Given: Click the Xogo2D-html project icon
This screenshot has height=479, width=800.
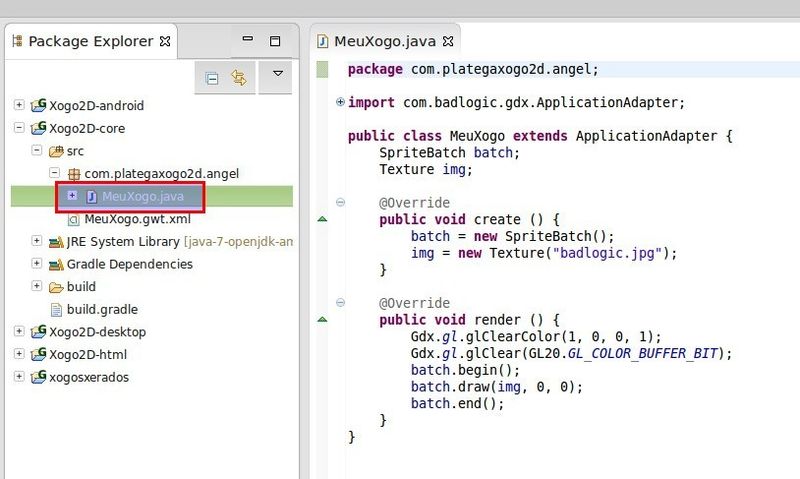Looking at the screenshot, I should pyautogui.click(x=38, y=354).
